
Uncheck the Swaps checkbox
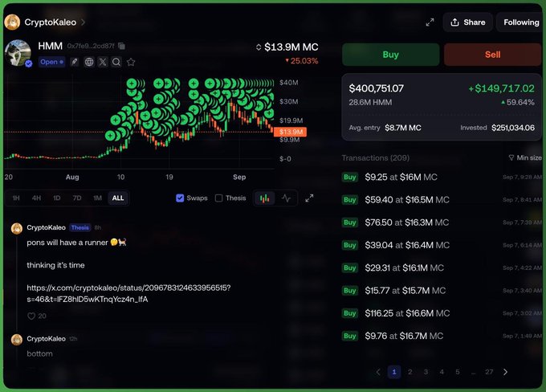click(x=180, y=198)
